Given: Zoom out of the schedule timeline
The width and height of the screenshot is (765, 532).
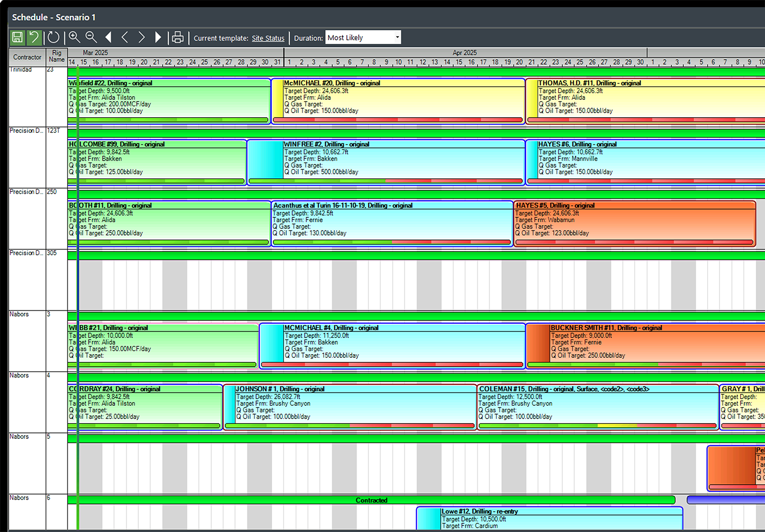Looking at the screenshot, I should pos(91,37).
